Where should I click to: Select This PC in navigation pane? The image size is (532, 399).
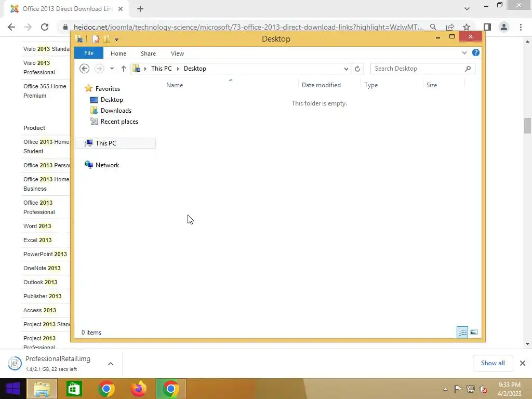click(x=105, y=143)
